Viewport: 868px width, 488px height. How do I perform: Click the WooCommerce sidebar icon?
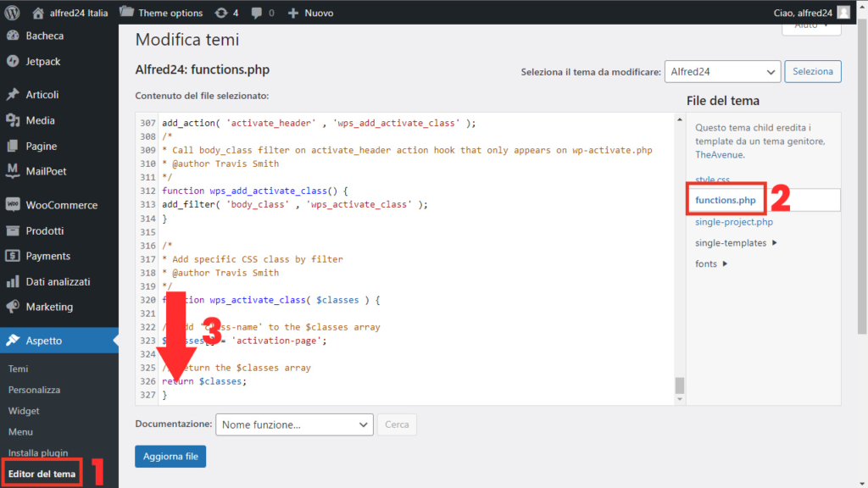[12, 205]
